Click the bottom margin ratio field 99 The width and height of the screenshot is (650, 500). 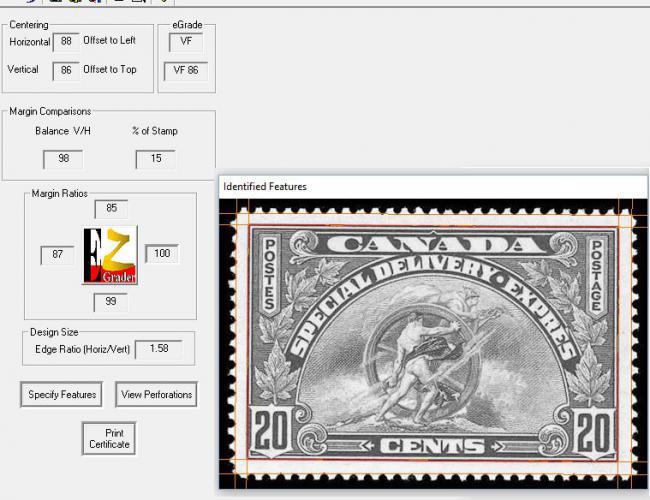[111, 302]
